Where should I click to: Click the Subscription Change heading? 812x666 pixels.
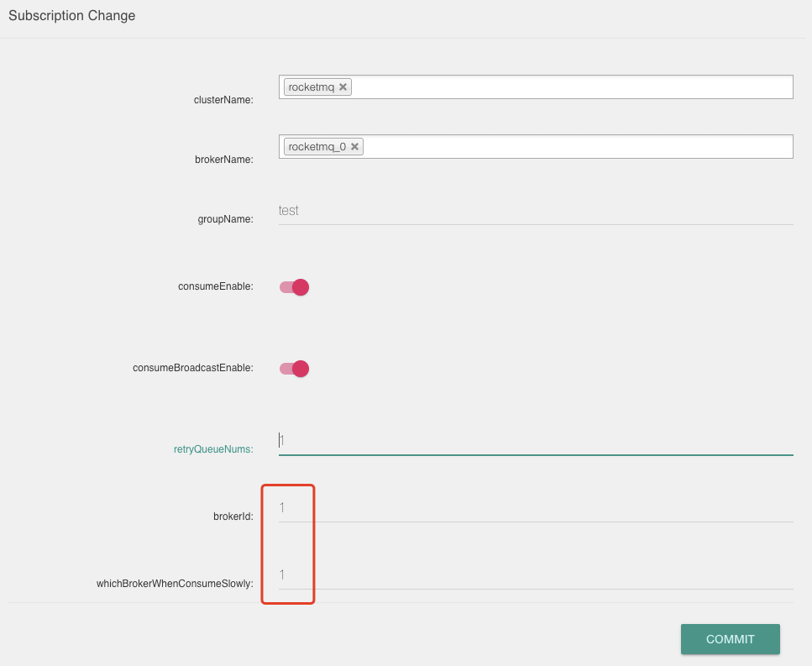(x=72, y=15)
